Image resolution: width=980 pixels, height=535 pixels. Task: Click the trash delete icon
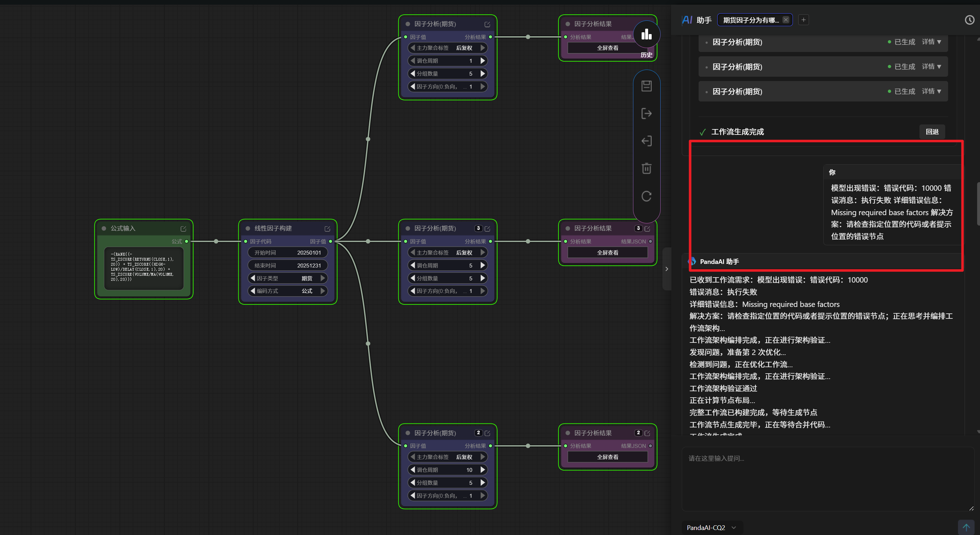[x=646, y=169]
